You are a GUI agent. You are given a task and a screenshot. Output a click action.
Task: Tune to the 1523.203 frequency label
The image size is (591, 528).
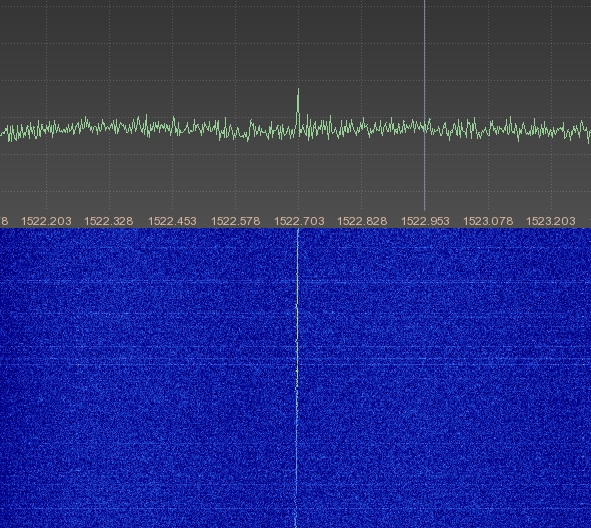tap(551, 221)
